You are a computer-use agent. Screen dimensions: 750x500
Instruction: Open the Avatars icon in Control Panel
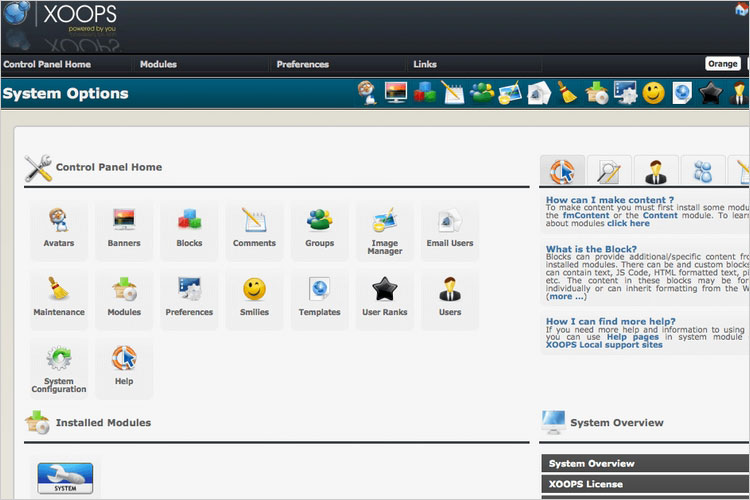click(59, 227)
